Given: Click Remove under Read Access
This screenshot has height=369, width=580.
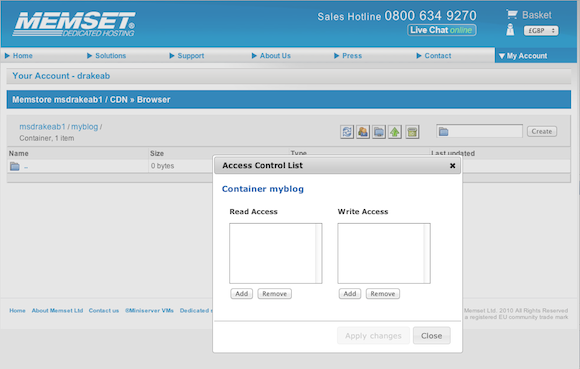Looking at the screenshot, I should pyautogui.click(x=274, y=294).
